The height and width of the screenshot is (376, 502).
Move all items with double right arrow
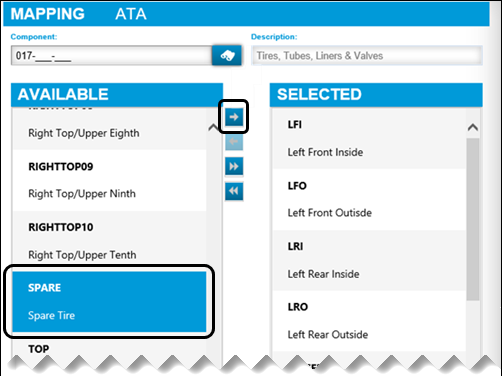pos(234,166)
